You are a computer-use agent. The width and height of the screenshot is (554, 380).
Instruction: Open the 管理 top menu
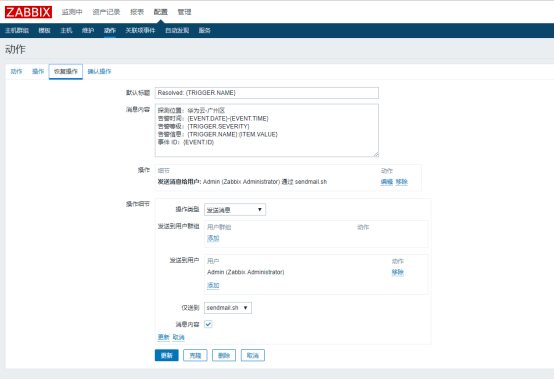(x=184, y=12)
